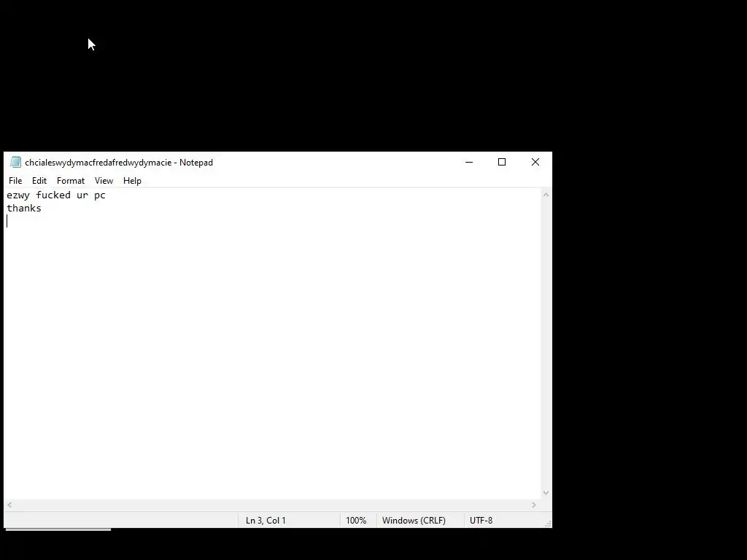
Task: Click the "UTF-8" encoding status entry
Action: click(x=481, y=521)
